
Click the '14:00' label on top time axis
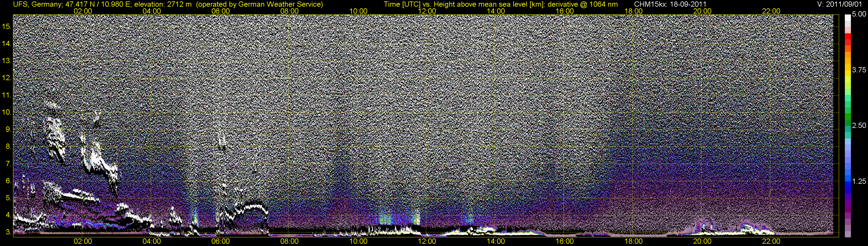tap(496, 11)
